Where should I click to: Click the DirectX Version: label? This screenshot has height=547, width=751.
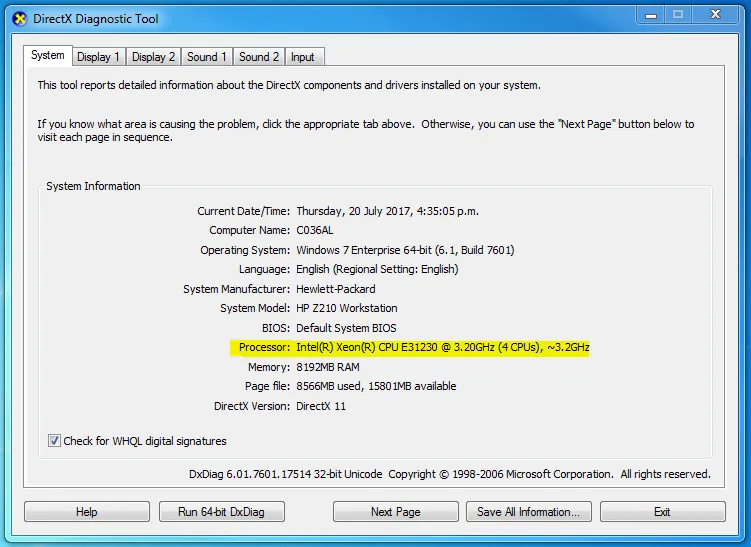click(x=252, y=406)
